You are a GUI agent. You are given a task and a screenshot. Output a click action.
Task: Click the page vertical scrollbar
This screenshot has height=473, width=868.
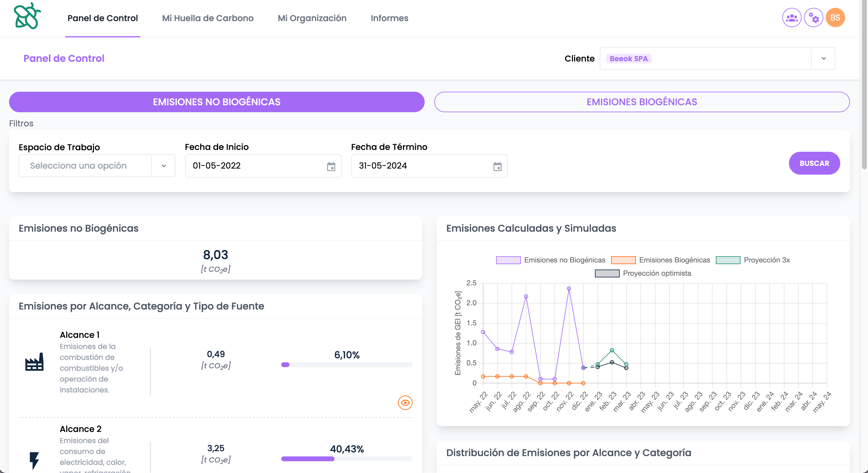coord(864,84)
